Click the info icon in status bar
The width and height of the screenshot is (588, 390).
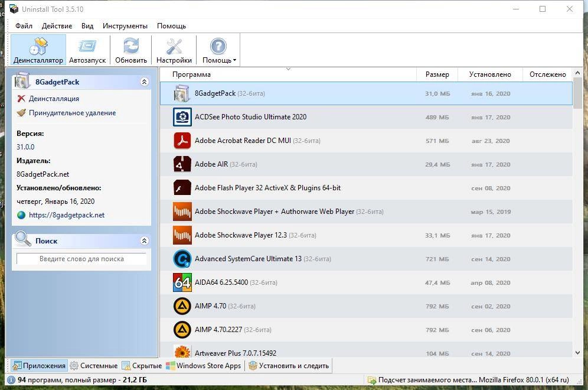[11, 380]
